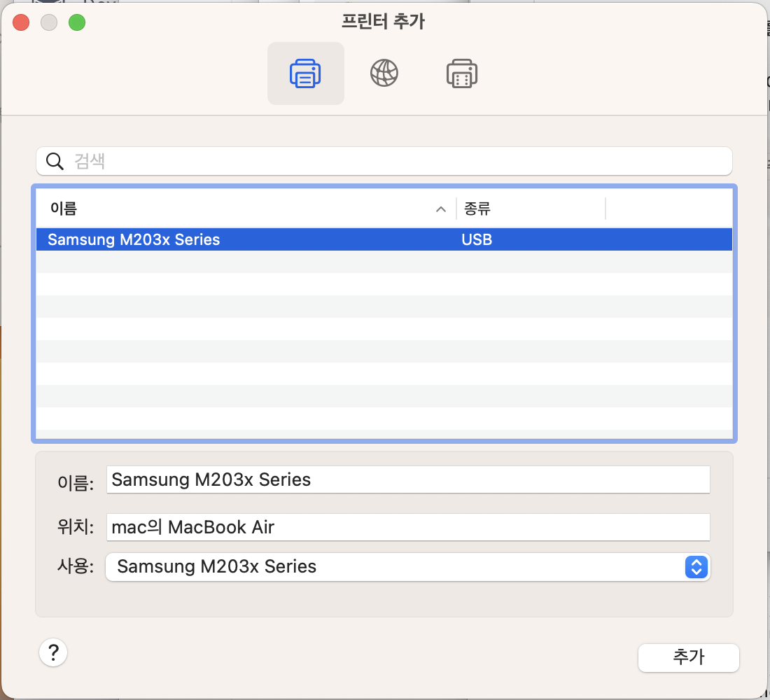Viewport: 770px width, 700px height.
Task: Switch to the IP printer globe tab
Action: tap(384, 73)
